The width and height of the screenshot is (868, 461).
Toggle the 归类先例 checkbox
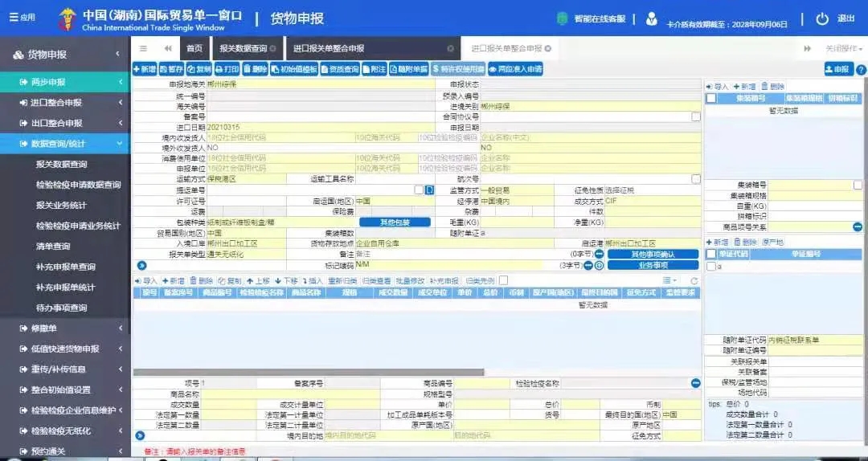503,280
